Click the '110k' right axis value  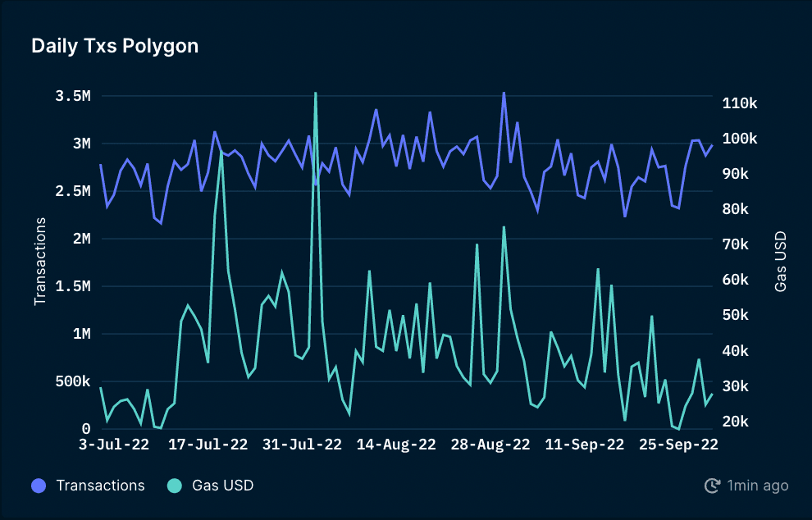click(740, 103)
